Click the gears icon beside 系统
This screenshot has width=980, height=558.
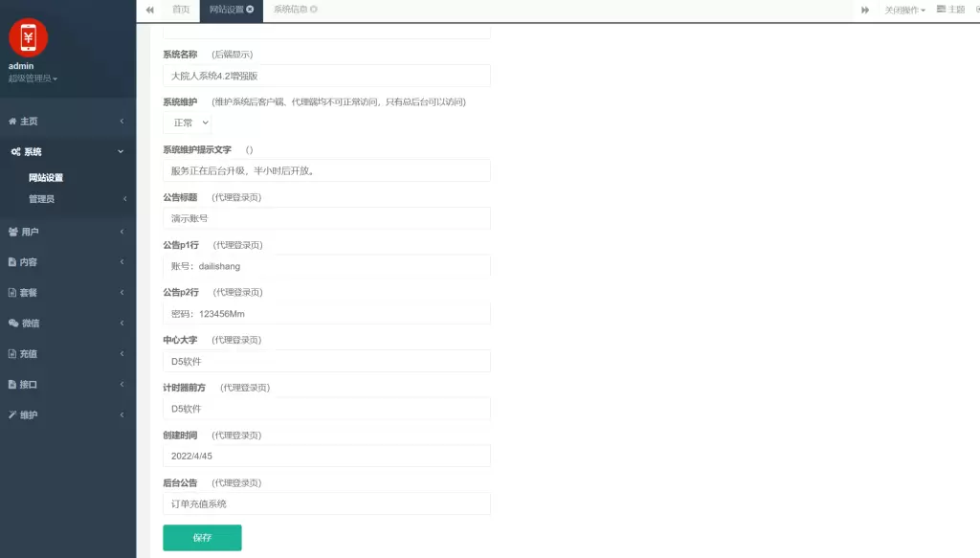[15, 152]
